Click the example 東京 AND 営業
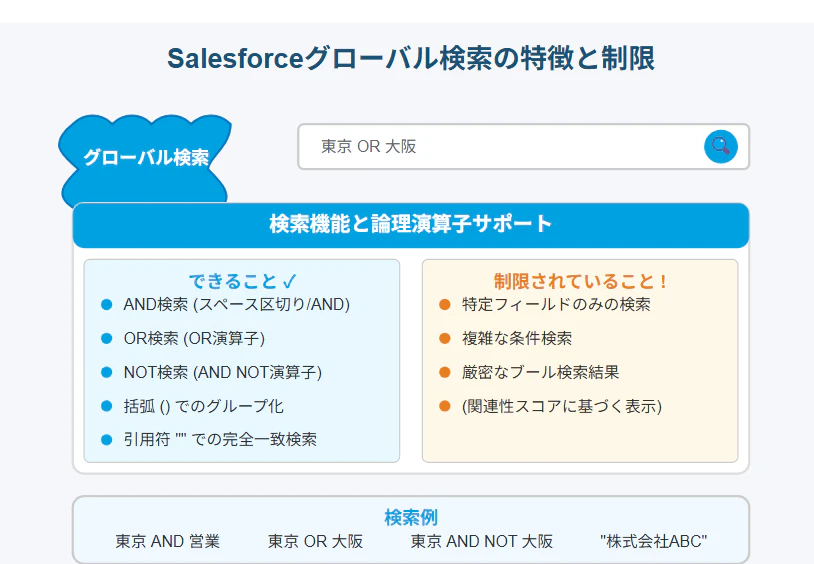 168,542
